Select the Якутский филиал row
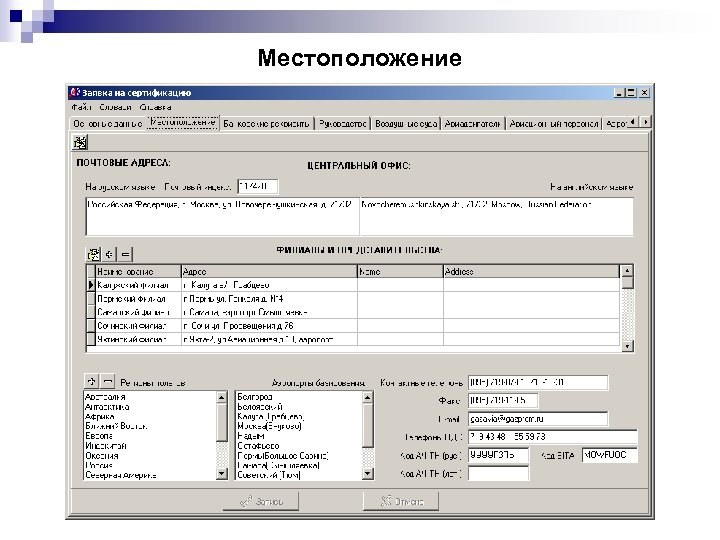Screen dimensions: 720x540 pyautogui.click(x=353, y=339)
